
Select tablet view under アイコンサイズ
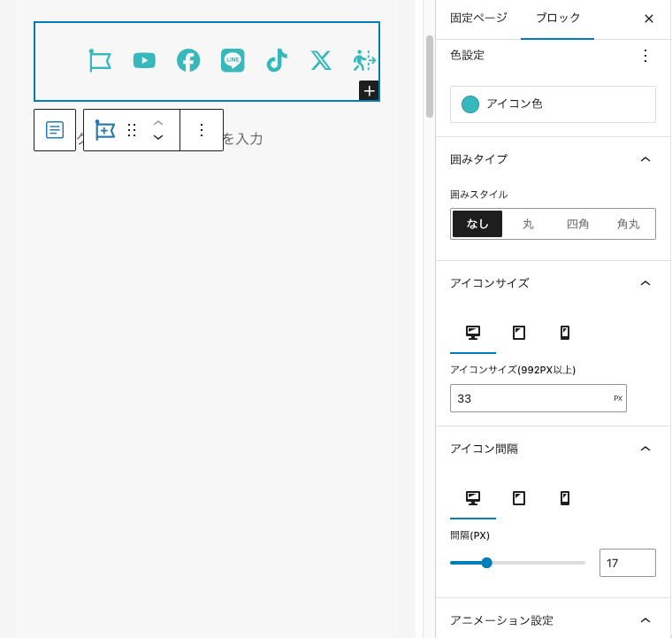[519, 333]
